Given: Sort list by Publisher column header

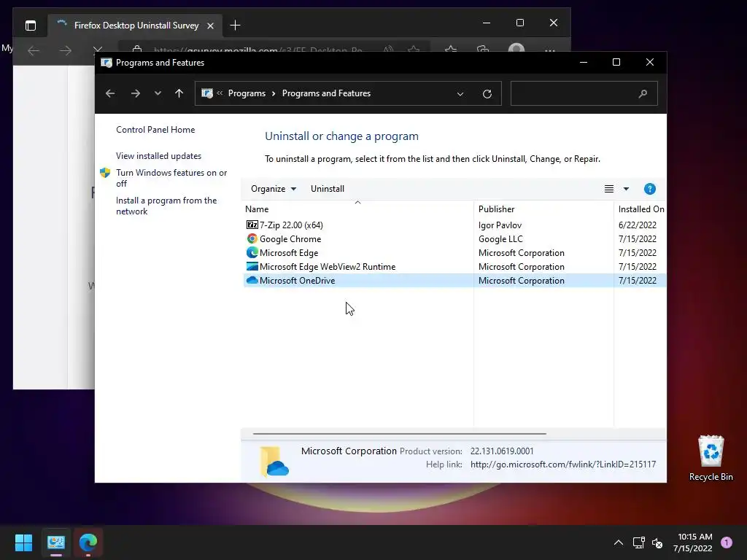Looking at the screenshot, I should [543, 209].
